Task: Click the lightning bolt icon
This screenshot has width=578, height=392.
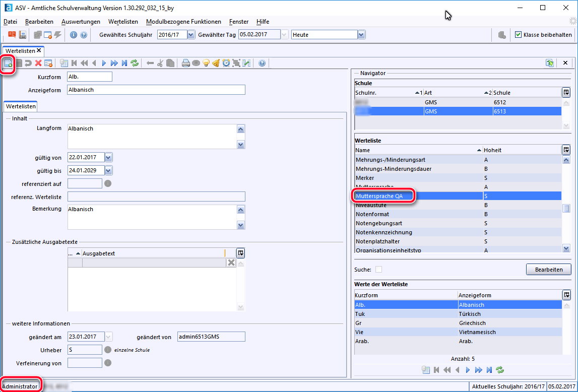Action: (x=58, y=35)
